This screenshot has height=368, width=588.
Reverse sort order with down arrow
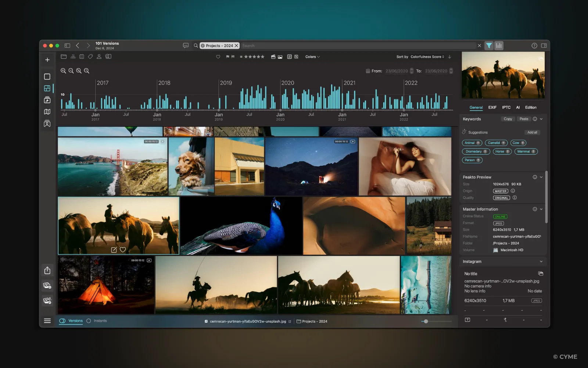pyautogui.click(x=449, y=57)
